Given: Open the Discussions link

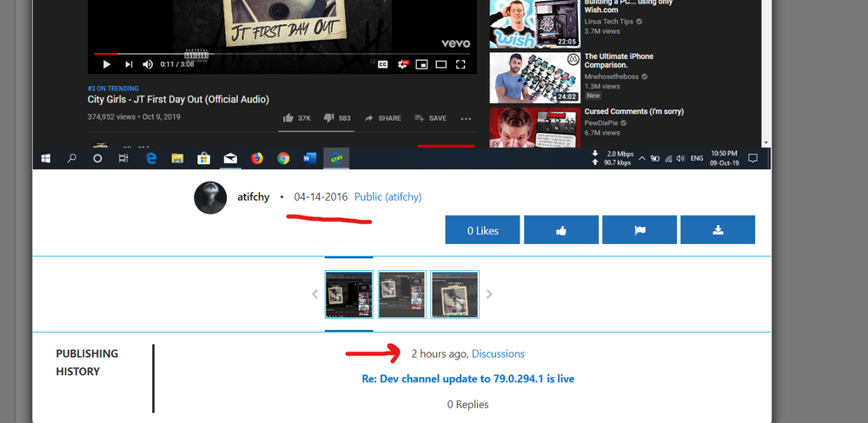Looking at the screenshot, I should click(498, 354).
